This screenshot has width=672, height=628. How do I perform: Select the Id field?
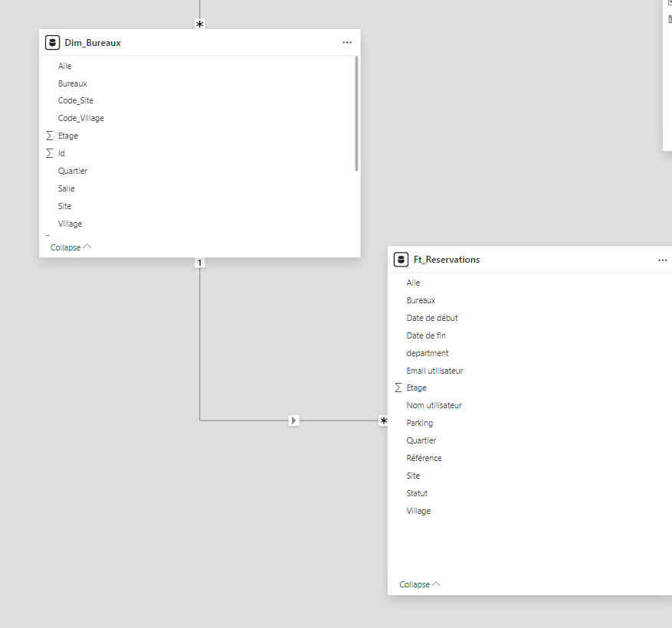61,153
